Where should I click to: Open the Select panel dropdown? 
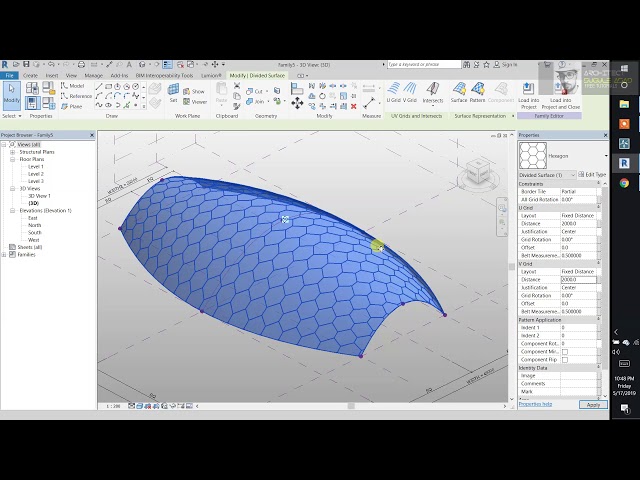11,116
